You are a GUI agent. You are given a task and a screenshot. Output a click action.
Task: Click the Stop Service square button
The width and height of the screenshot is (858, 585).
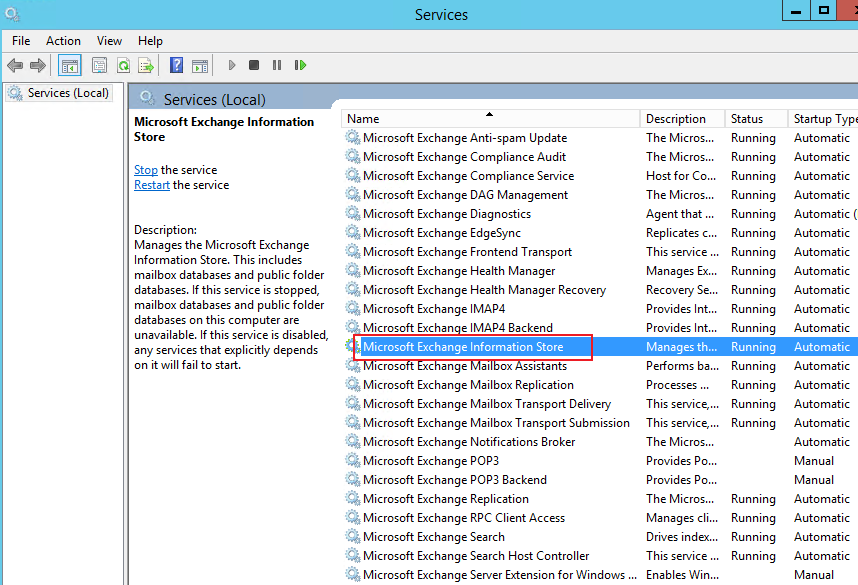[254, 66]
